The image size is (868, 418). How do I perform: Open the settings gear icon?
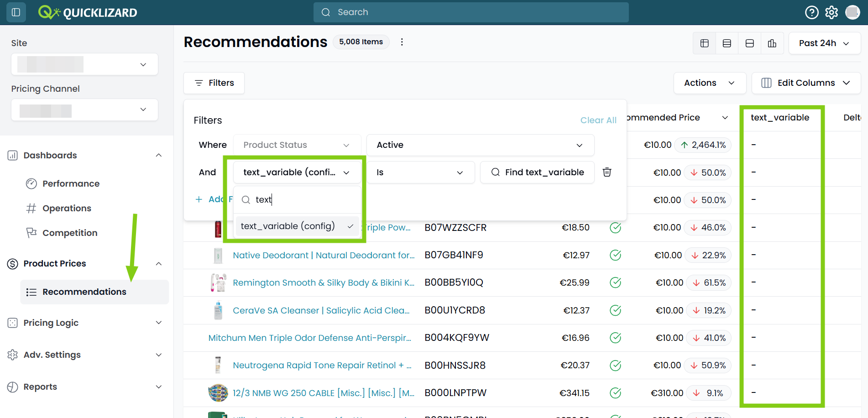(x=831, y=12)
